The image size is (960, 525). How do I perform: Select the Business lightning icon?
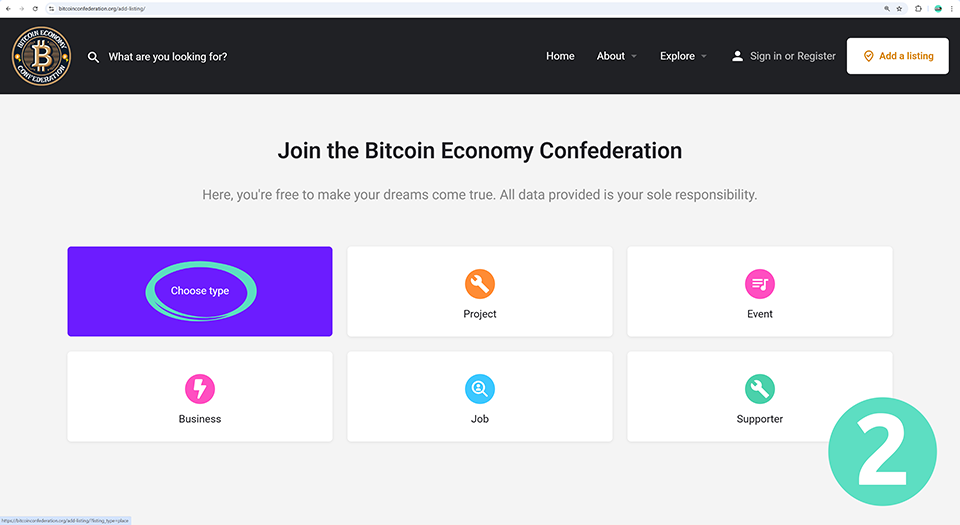[200, 389]
